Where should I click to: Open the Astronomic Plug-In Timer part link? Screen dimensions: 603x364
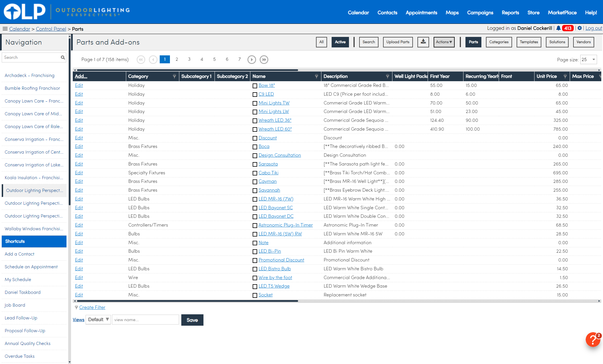[286, 225]
